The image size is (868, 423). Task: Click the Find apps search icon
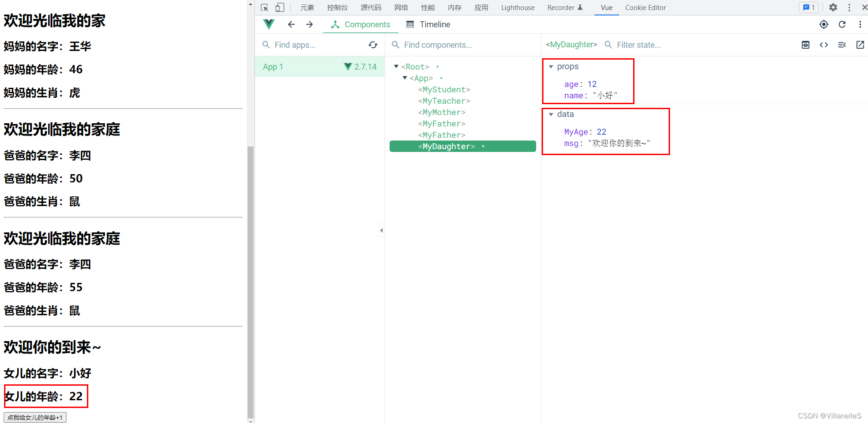click(266, 45)
